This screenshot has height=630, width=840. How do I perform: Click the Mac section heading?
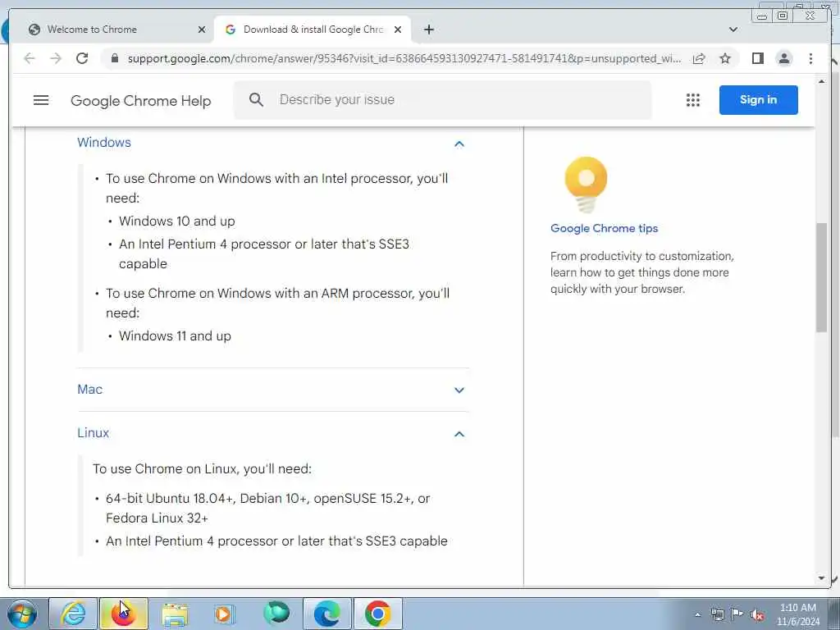pos(89,390)
